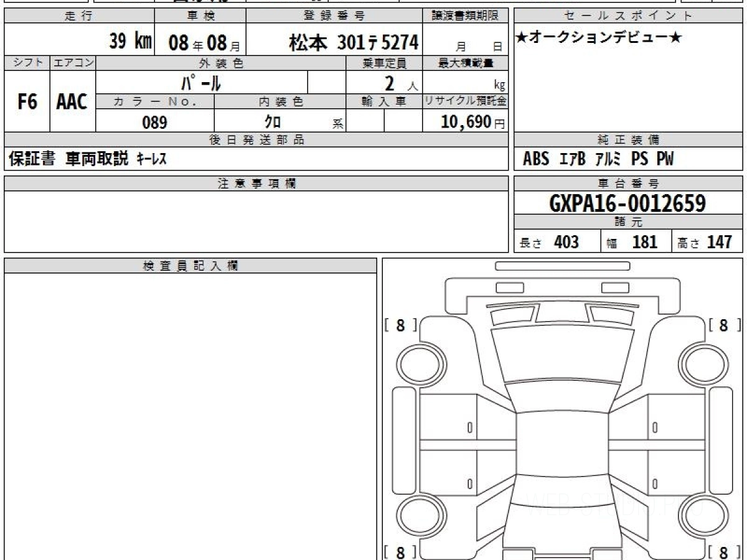
Task: Select width value 幅 181
Action: [x=632, y=242]
